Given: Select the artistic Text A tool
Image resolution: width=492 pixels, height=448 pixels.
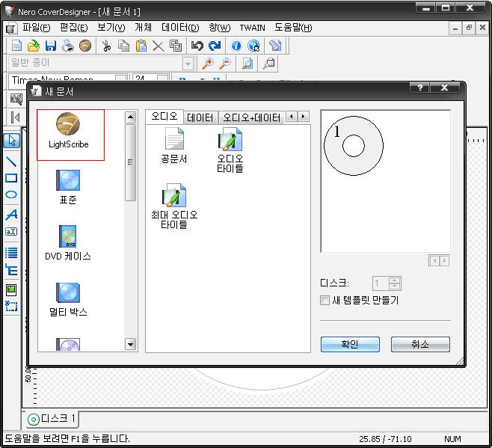Looking at the screenshot, I should [12, 215].
